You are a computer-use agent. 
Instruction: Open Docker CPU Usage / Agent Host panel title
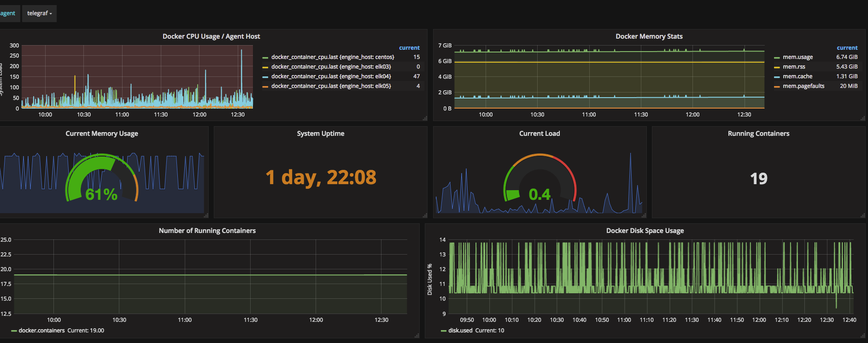[x=211, y=36]
